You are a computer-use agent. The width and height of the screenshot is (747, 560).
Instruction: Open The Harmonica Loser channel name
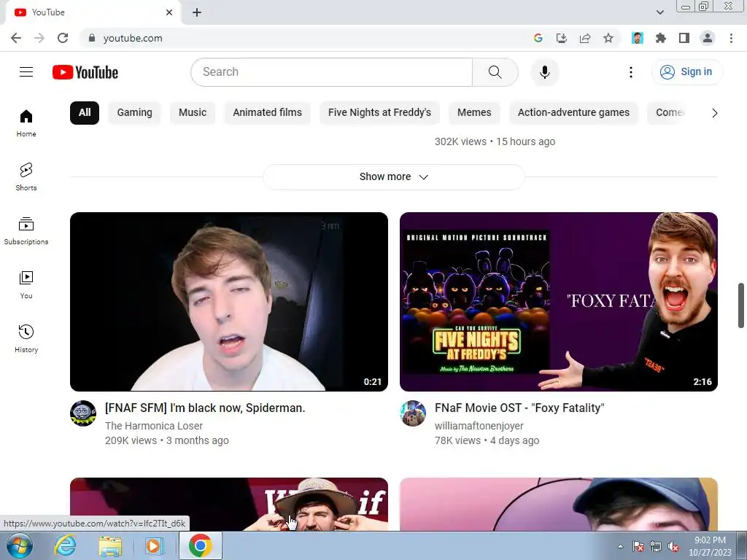pos(154,426)
